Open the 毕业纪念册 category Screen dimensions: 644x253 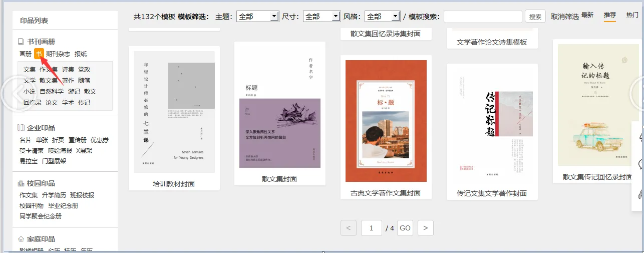pyautogui.click(x=63, y=205)
